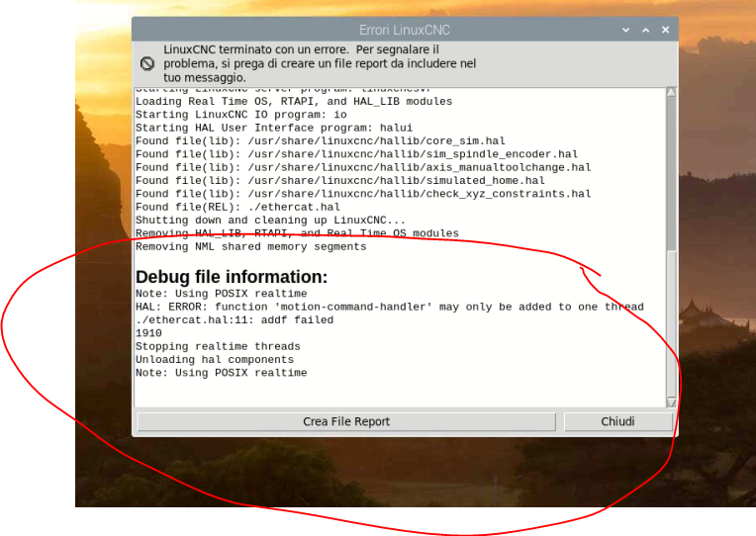Click the line listing core_sim.hal
The width and height of the screenshot is (756, 536).
point(321,140)
